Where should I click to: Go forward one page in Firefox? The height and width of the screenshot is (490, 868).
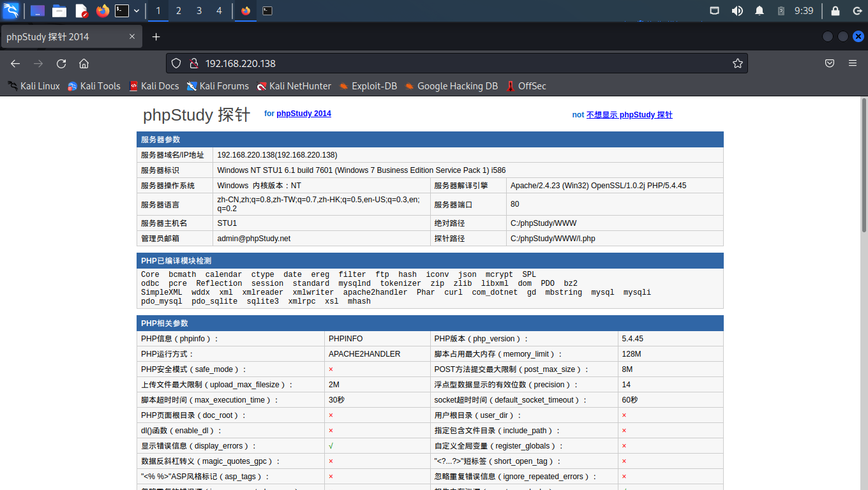(38, 63)
